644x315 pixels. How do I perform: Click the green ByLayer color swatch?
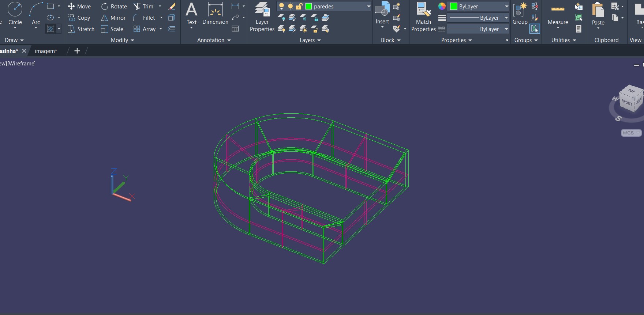[x=454, y=7]
